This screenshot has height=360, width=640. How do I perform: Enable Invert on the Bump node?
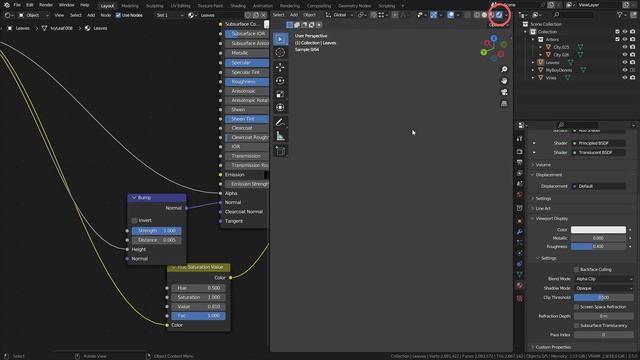click(x=134, y=220)
